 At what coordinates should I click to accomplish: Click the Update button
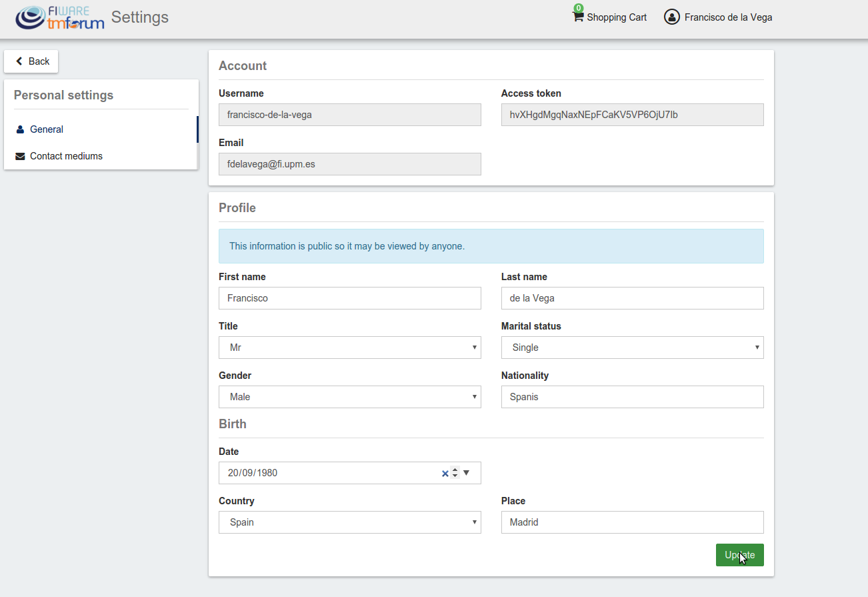(x=740, y=555)
